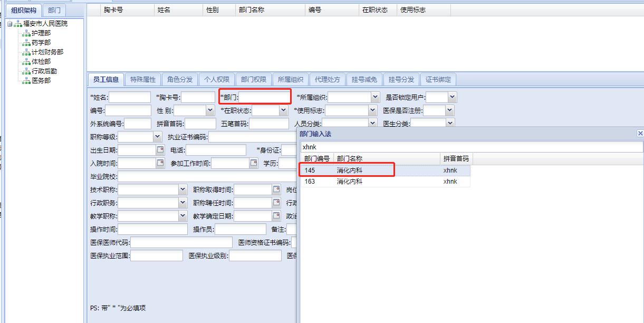Click the 五笔首码 input field
644x323 pixels.
(269, 123)
